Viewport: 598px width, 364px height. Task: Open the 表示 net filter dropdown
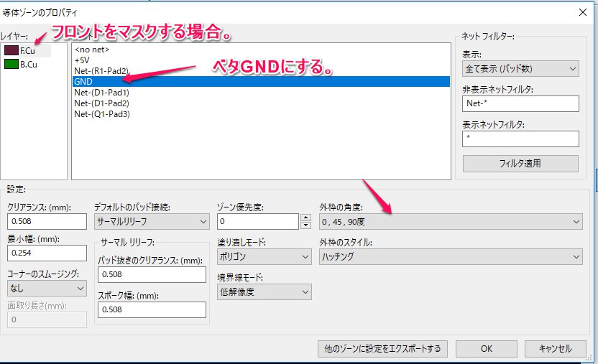coord(520,68)
